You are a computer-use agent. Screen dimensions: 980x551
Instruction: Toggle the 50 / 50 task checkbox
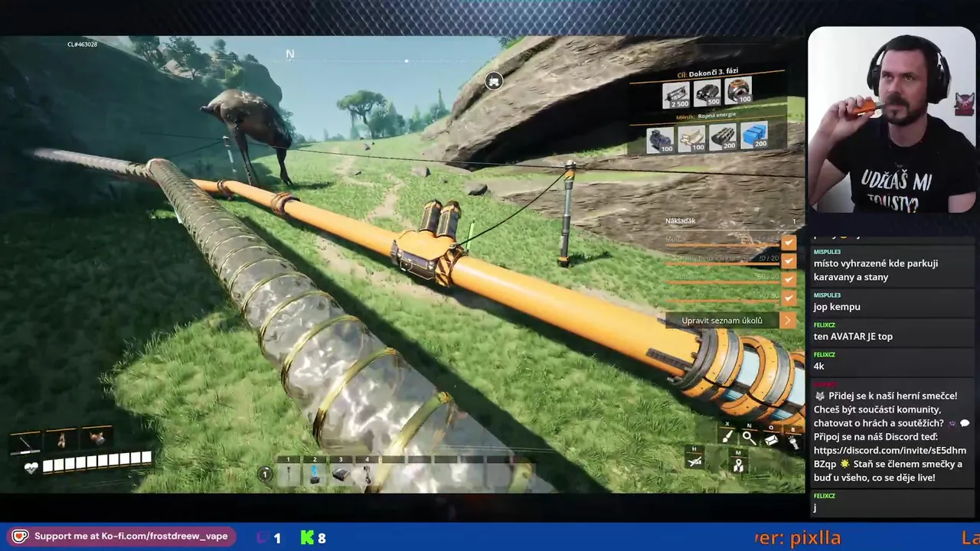pyautogui.click(x=789, y=297)
